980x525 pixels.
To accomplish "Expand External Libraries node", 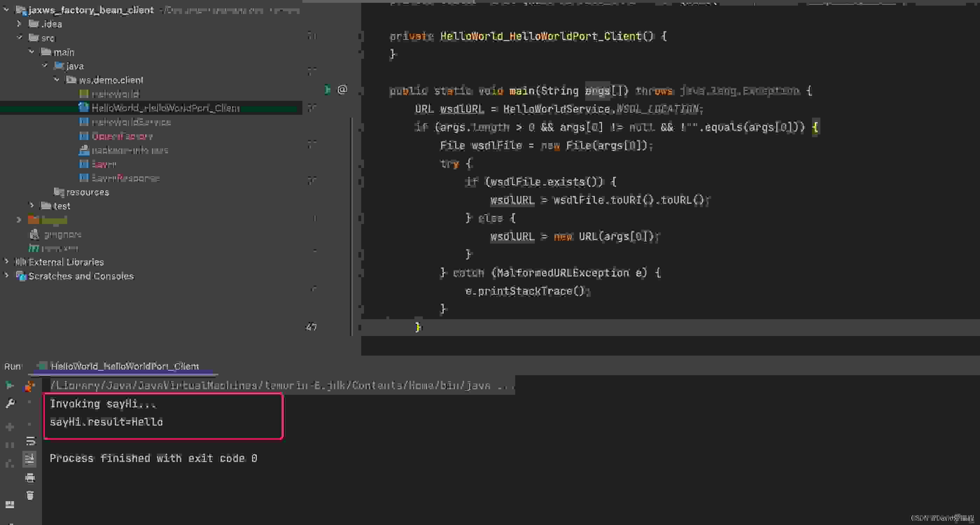I will 6,261.
